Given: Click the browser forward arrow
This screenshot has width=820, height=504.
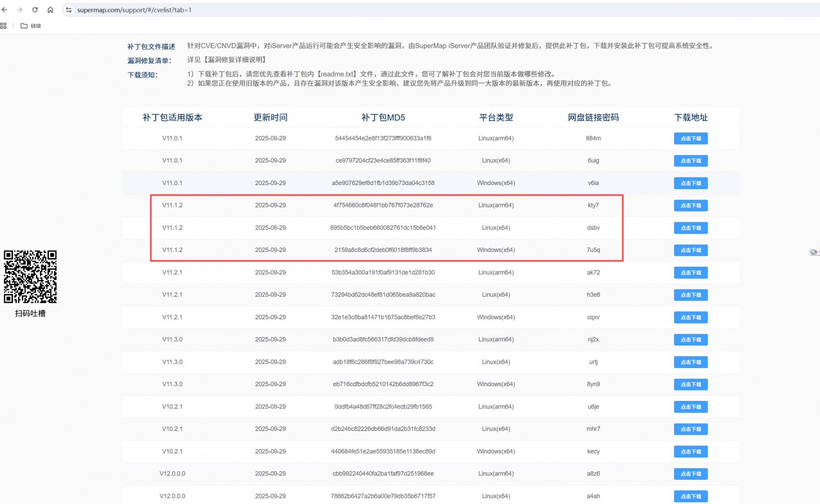Looking at the screenshot, I should [19, 9].
